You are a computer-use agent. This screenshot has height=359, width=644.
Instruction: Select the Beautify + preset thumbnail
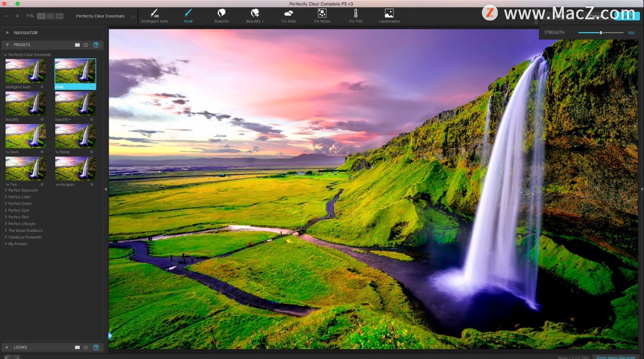pyautogui.click(x=75, y=104)
